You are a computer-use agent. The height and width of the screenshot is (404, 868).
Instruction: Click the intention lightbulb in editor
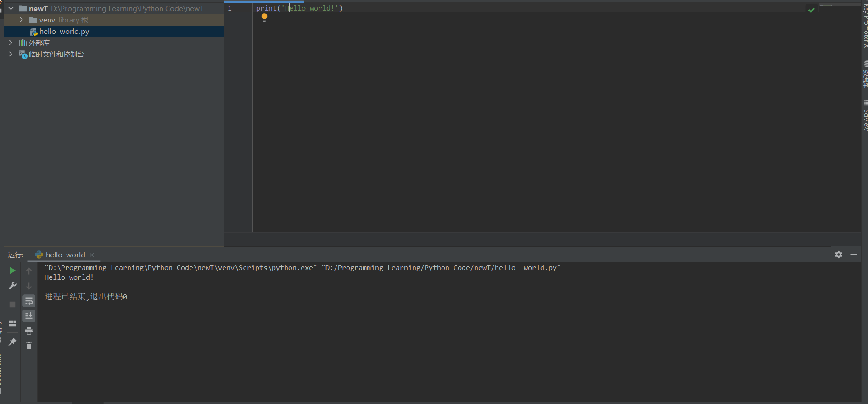tap(264, 17)
